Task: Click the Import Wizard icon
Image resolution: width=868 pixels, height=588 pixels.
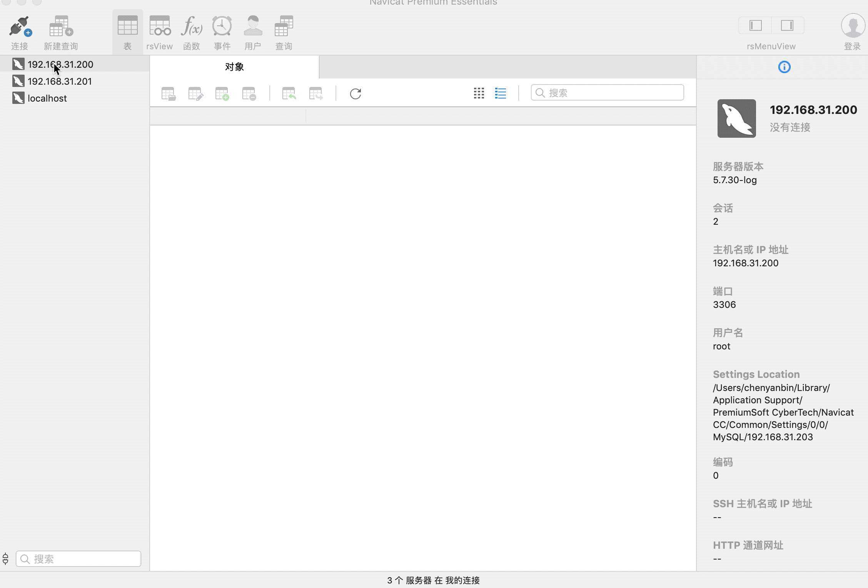Action: [x=289, y=94]
